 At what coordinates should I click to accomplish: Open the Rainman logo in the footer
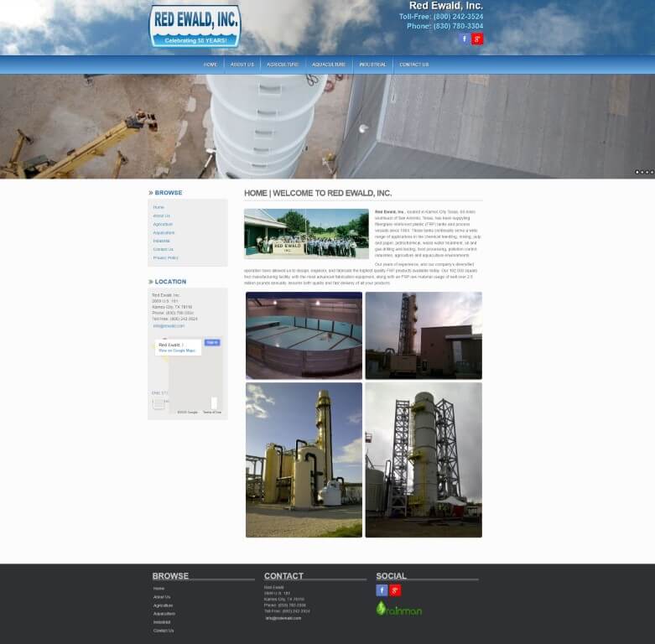399,610
